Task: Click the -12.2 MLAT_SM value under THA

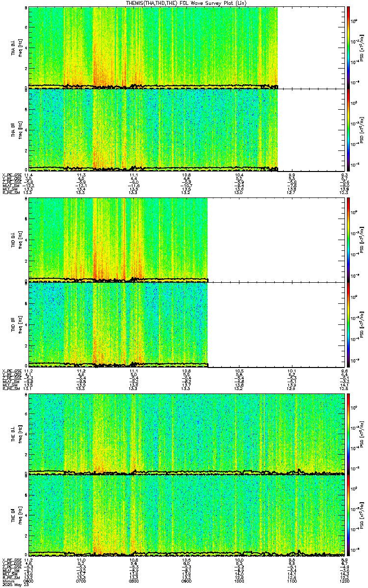Action: (x=28, y=186)
